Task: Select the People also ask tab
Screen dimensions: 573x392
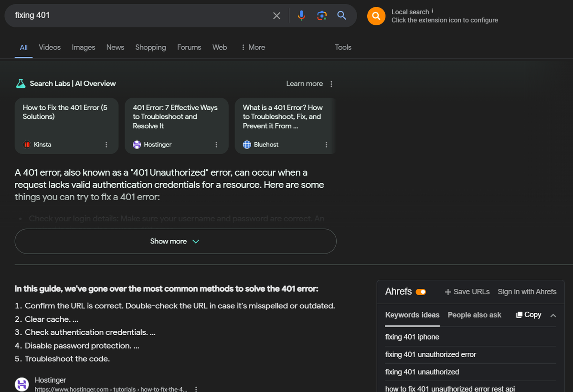Action: [x=475, y=315]
